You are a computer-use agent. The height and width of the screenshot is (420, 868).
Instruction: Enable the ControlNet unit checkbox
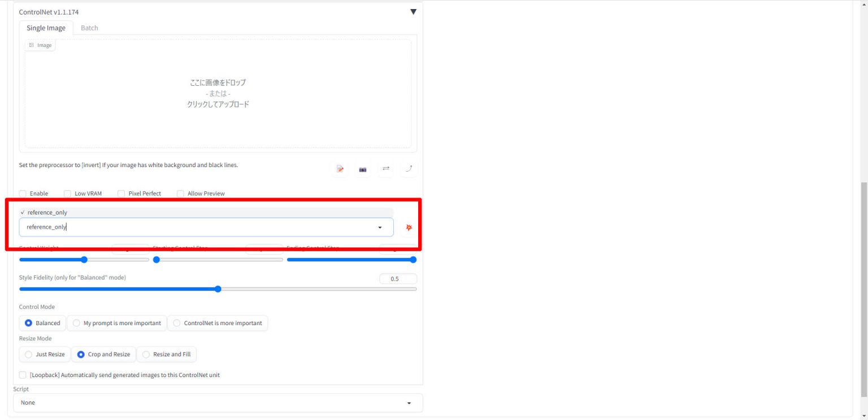click(x=23, y=194)
